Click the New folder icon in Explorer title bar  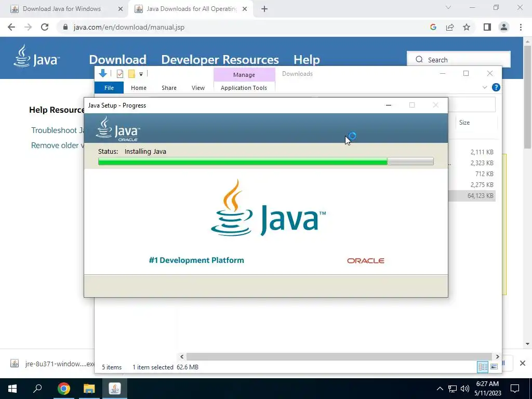point(131,74)
